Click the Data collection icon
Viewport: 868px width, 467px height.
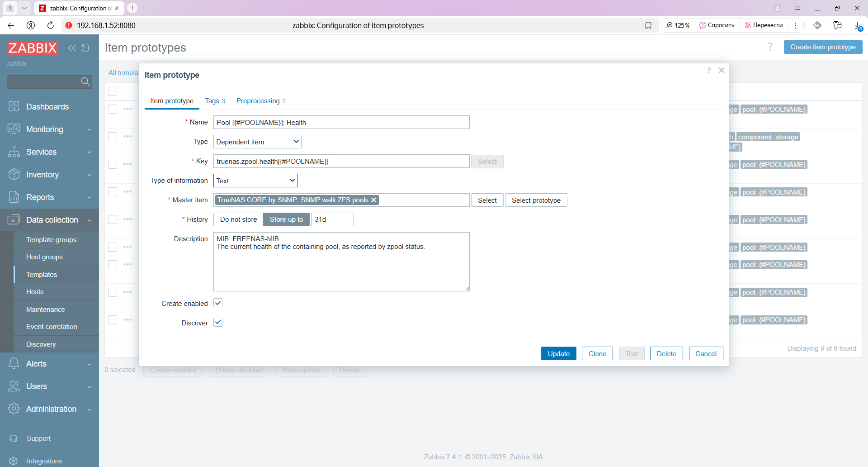tap(14, 219)
